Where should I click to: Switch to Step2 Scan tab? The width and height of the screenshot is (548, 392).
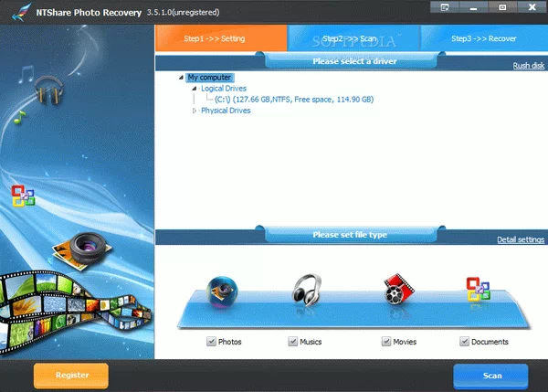click(353, 38)
